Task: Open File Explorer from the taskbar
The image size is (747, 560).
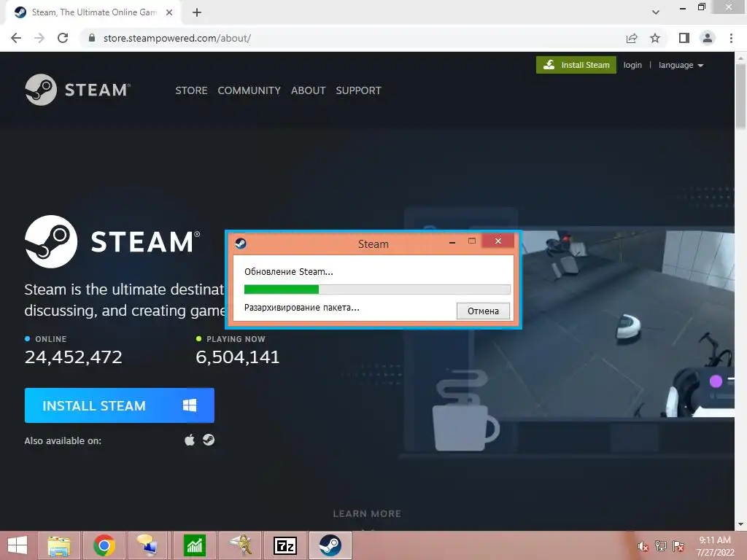Action: pos(59,545)
